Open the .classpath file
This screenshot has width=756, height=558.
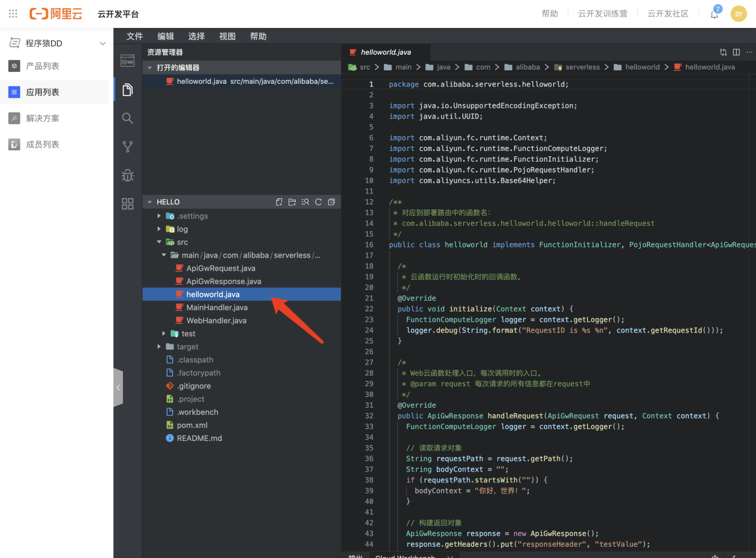242,360
